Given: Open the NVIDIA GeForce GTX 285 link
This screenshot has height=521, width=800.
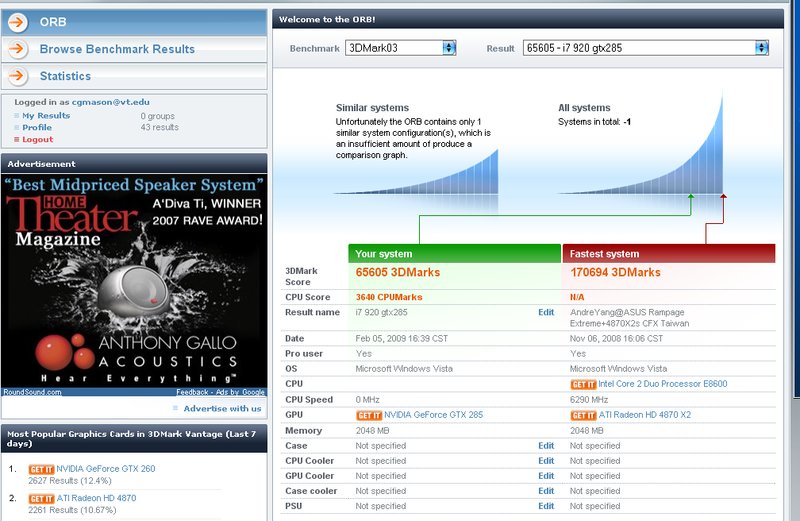Looking at the screenshot, I should (x=433, y=415).
